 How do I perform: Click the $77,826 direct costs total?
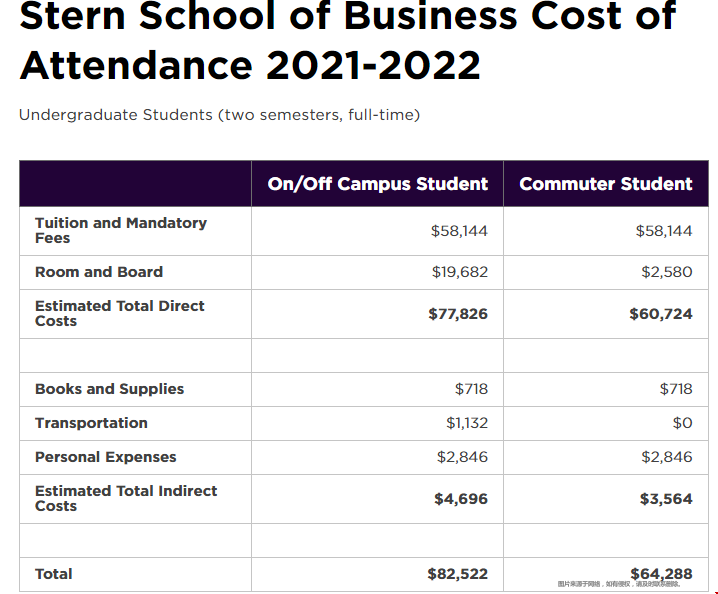458,314
